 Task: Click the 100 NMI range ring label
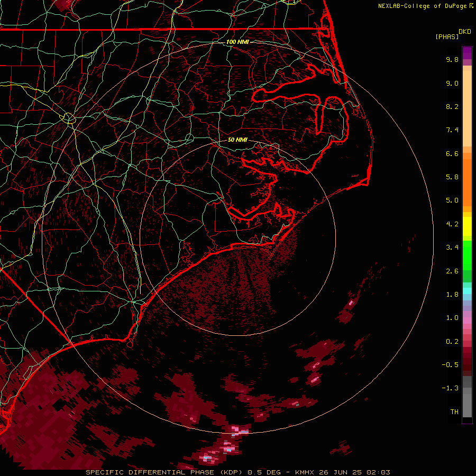[x=237, y=42]
